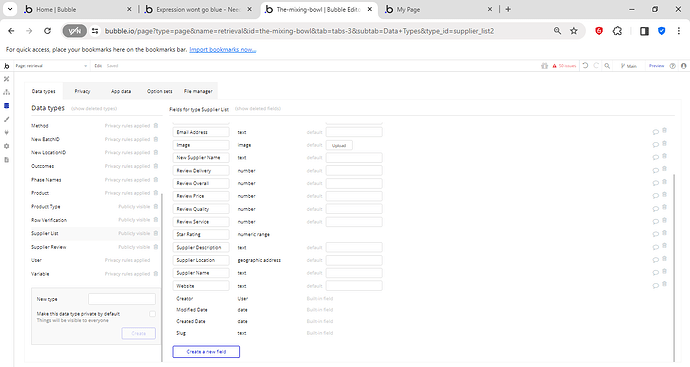This screenshot has height=367, width=690.
Task: Switch to the My Page browser tab
Action: pyautogui.click(x=439, y=9)
